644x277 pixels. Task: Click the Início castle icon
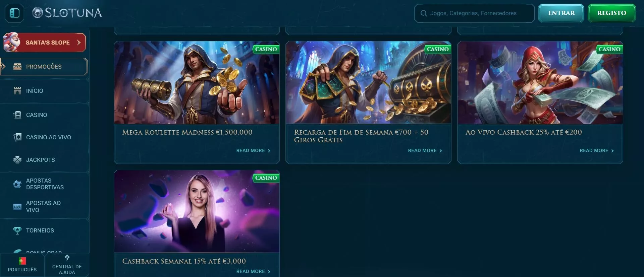[17, 91]
